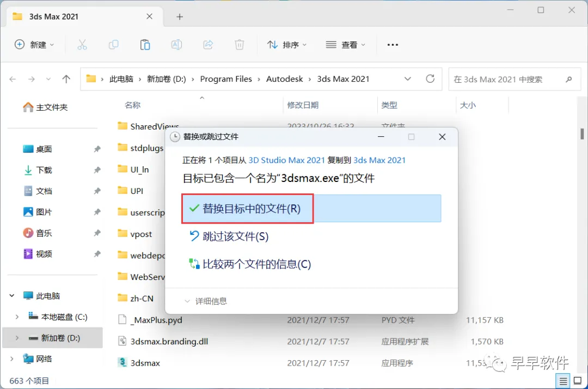This screenshot has height=389, width=588.
Task: Refresh the current folder view
Action: [x=430, y=79]
